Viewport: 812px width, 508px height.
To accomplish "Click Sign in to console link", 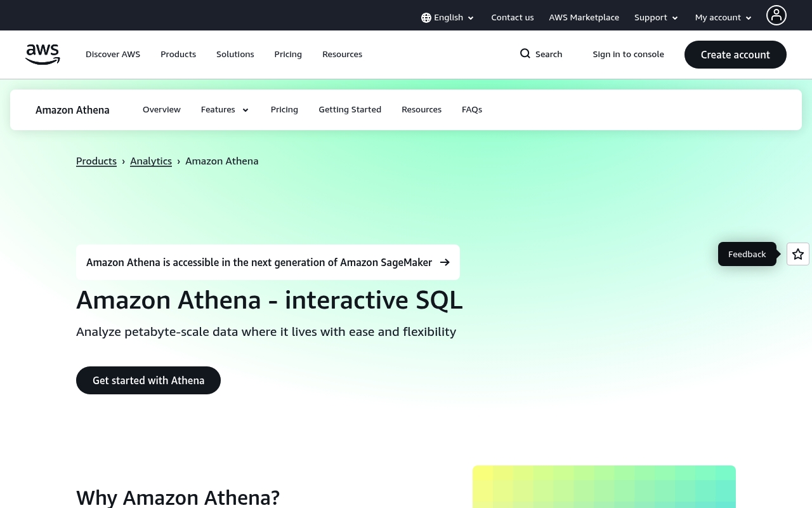I will (628, 55).
